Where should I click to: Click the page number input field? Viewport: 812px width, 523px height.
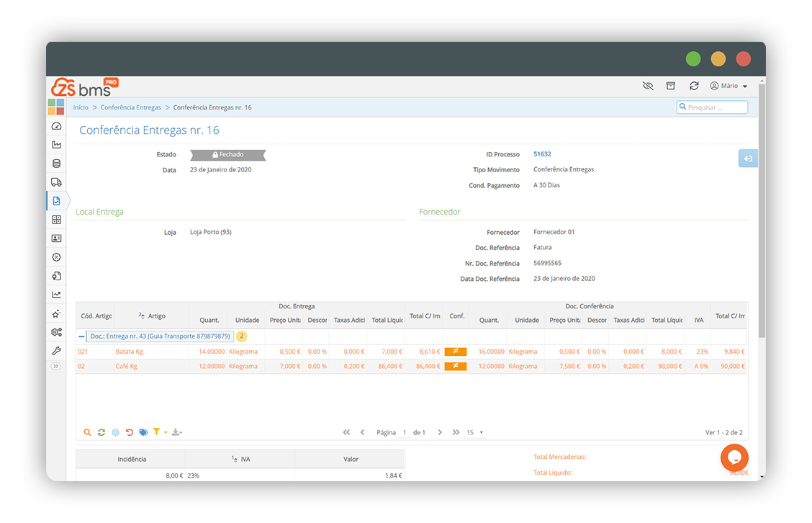405,432
